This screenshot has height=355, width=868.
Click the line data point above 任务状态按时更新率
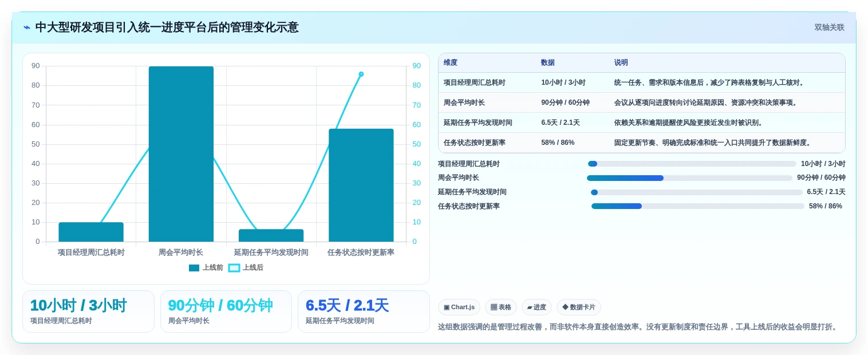[361, 74]
